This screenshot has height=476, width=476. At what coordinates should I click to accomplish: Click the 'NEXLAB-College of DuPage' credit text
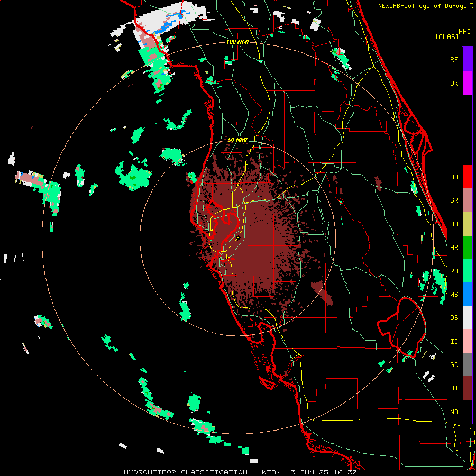[423, 6]
